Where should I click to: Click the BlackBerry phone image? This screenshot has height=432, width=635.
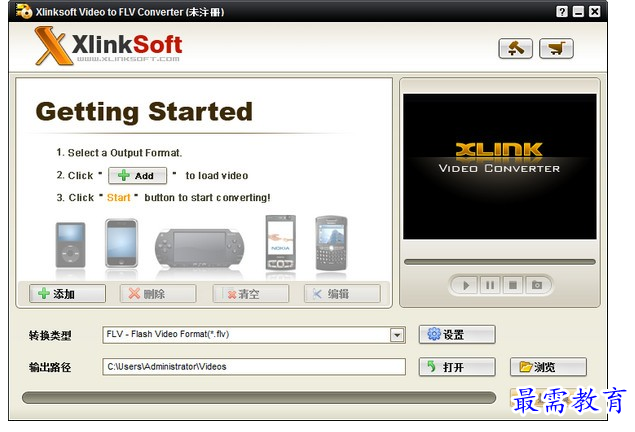pos(331,243)
